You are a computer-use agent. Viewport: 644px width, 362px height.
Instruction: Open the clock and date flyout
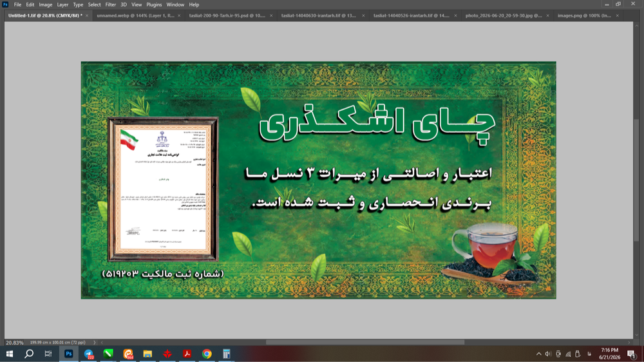609,354
